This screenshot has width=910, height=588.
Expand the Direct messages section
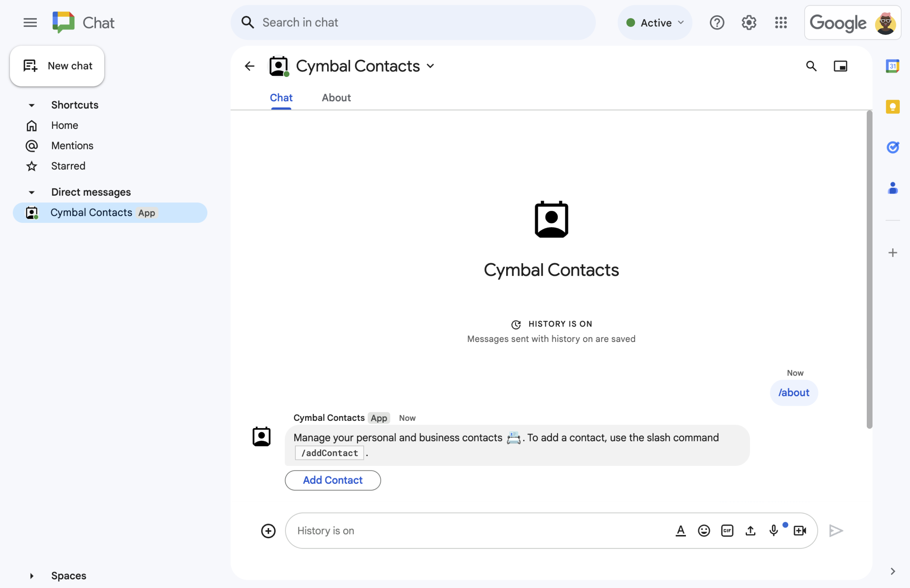coord(32,191)
